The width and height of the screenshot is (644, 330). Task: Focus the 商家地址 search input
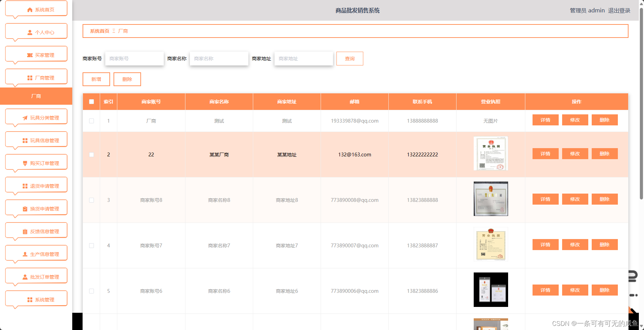[x=304, y=59]
